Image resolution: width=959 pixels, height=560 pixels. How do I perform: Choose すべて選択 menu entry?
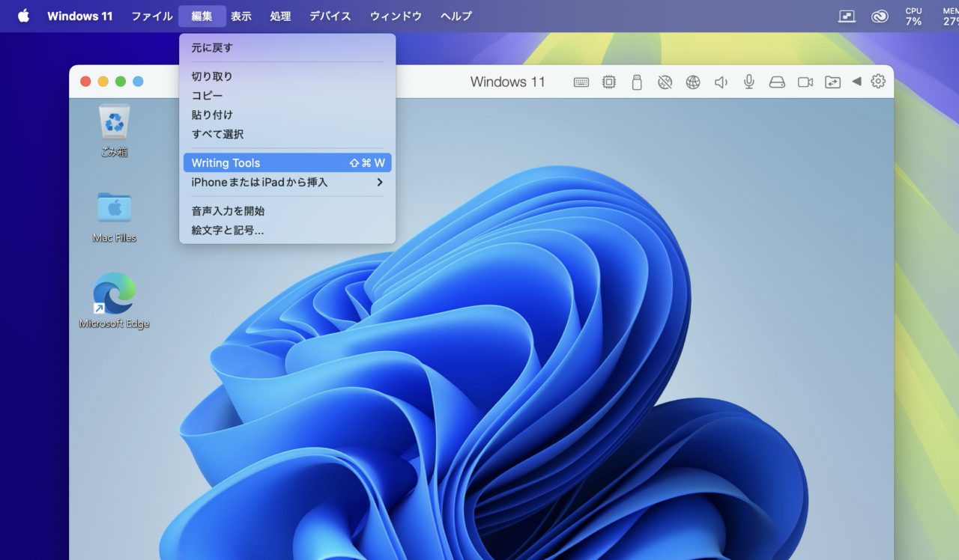287,135
